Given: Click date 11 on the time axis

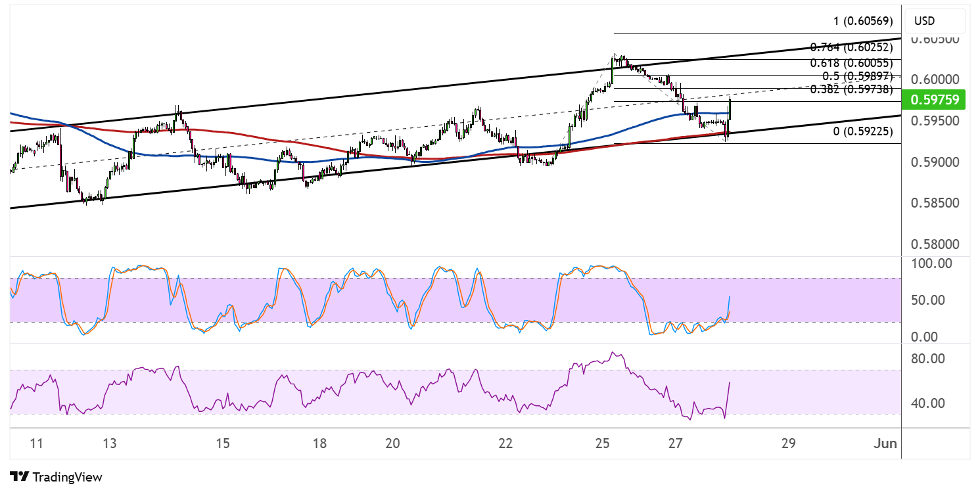Looking at the screenshot, I should (37, 443).
